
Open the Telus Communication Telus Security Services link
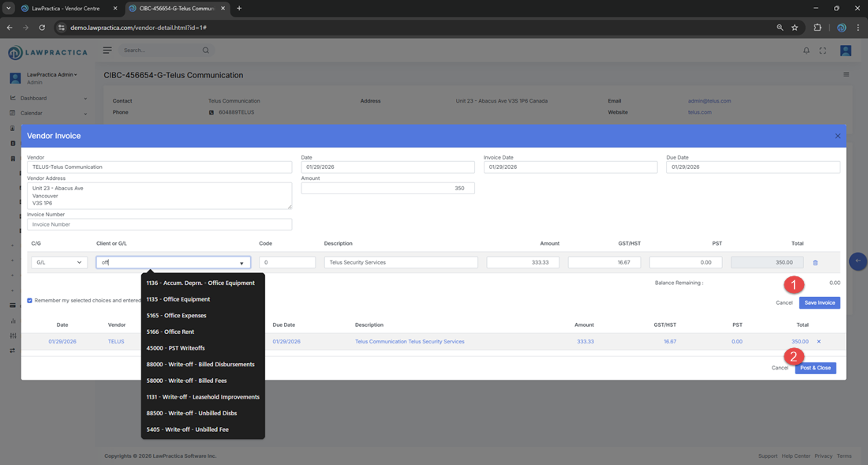(410, 342)
